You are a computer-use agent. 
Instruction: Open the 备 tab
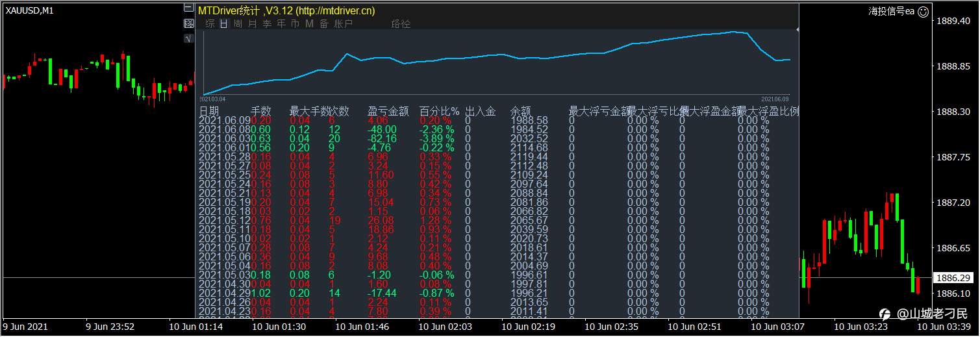pyautogui.click(x=324, y=24)
